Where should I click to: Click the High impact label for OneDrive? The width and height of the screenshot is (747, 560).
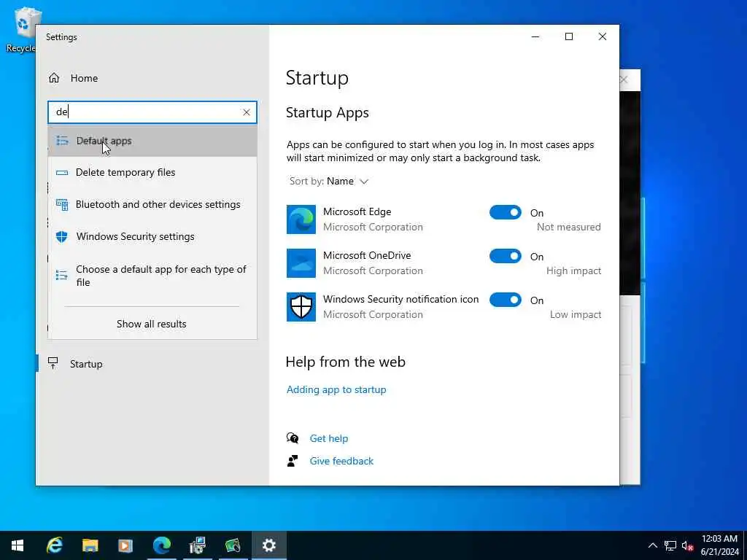click(573, 271)
